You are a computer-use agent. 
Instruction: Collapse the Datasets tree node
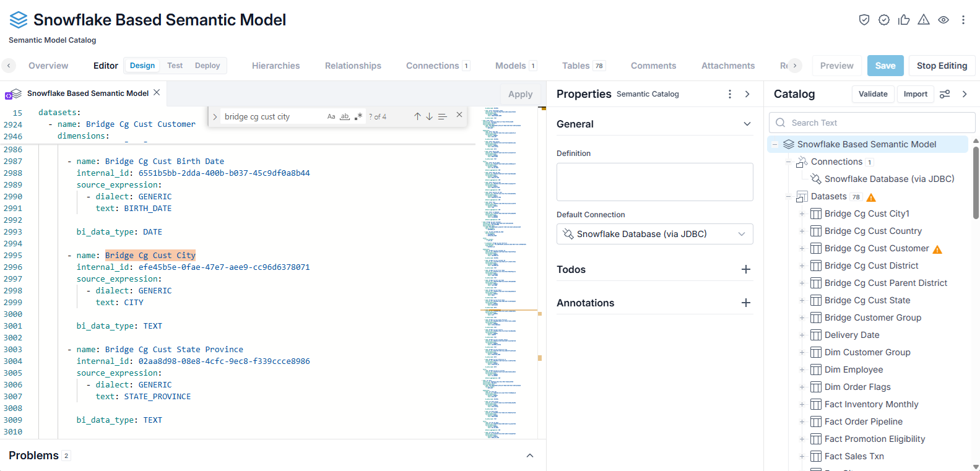788,196
